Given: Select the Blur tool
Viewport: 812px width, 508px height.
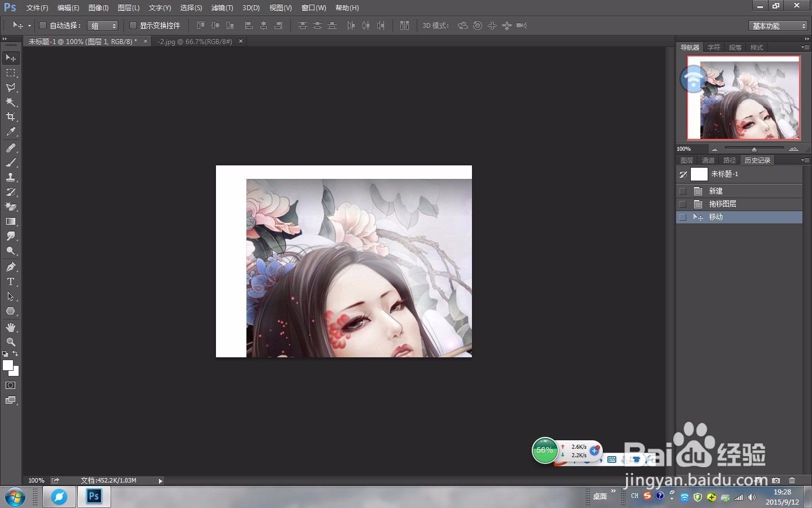Looking at the screenshot, I should 11,236.
